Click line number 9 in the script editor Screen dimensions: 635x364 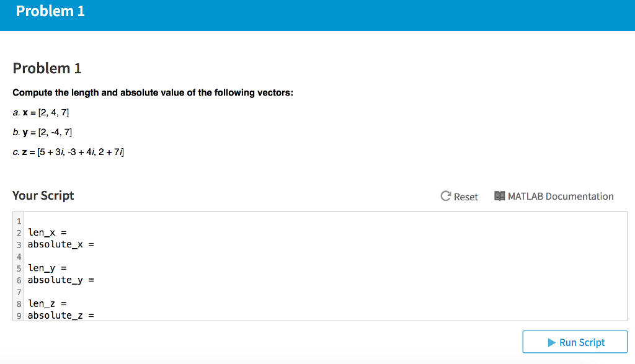[x=19, y=315]
